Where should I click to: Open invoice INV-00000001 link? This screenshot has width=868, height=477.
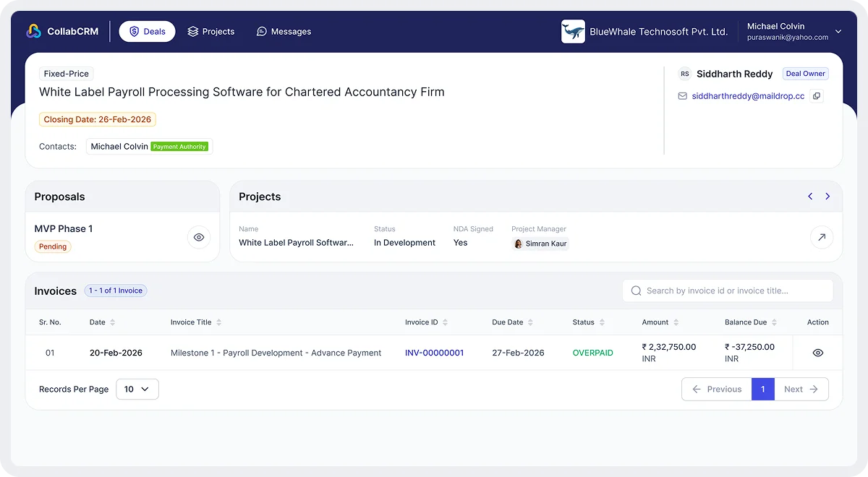tap(434, 353)
